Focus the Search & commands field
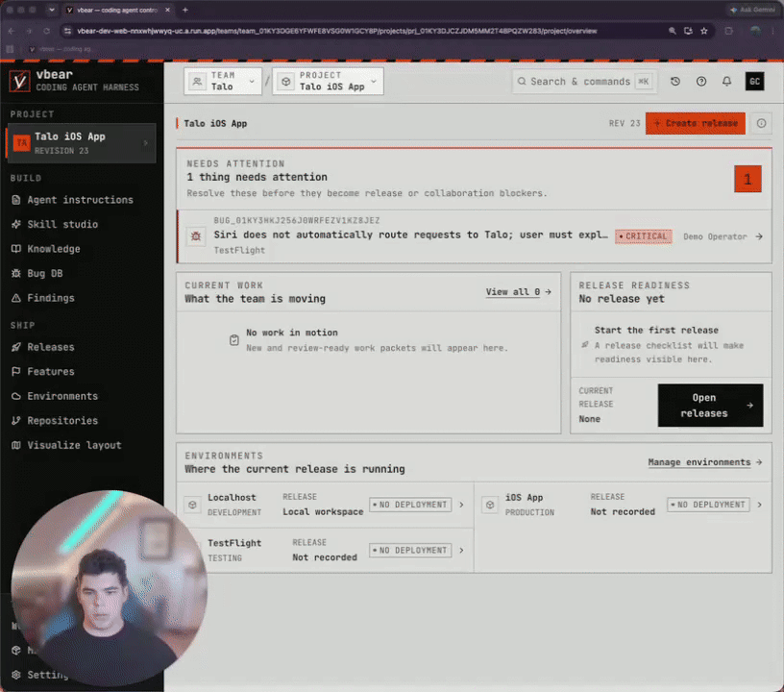This screenshot has width=784, height=692. (584, 82)
